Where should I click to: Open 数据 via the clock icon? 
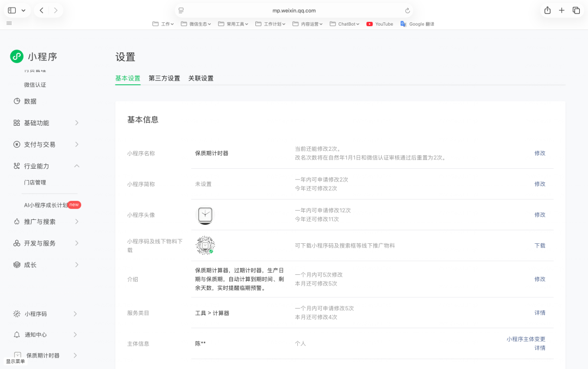click(x=16, y=101)
